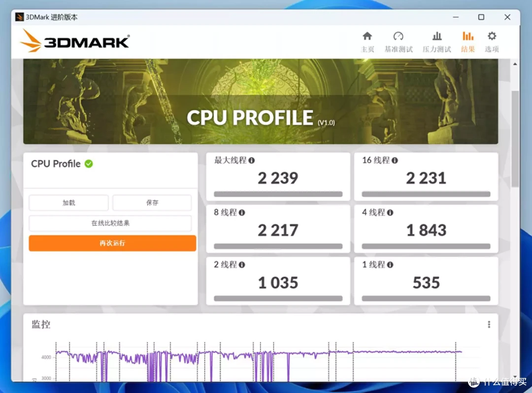Click the 4 threads score 1 843
The height and width of the screenshot is (393, 532).
426,230
